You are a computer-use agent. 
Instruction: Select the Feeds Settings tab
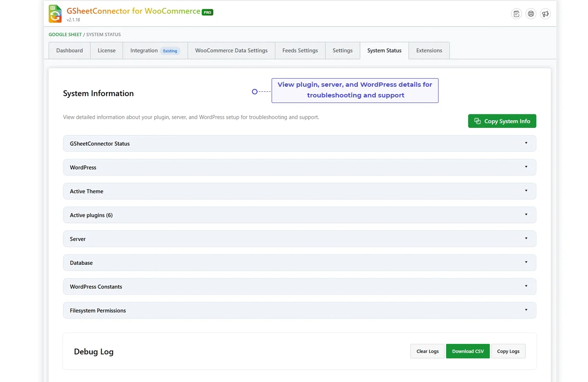click(x=300, y=50)
